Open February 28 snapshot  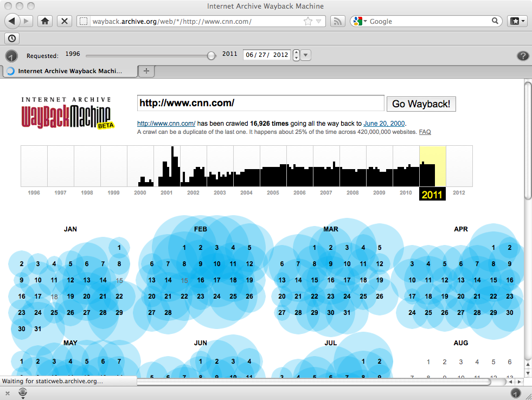(x=168, y=313)
